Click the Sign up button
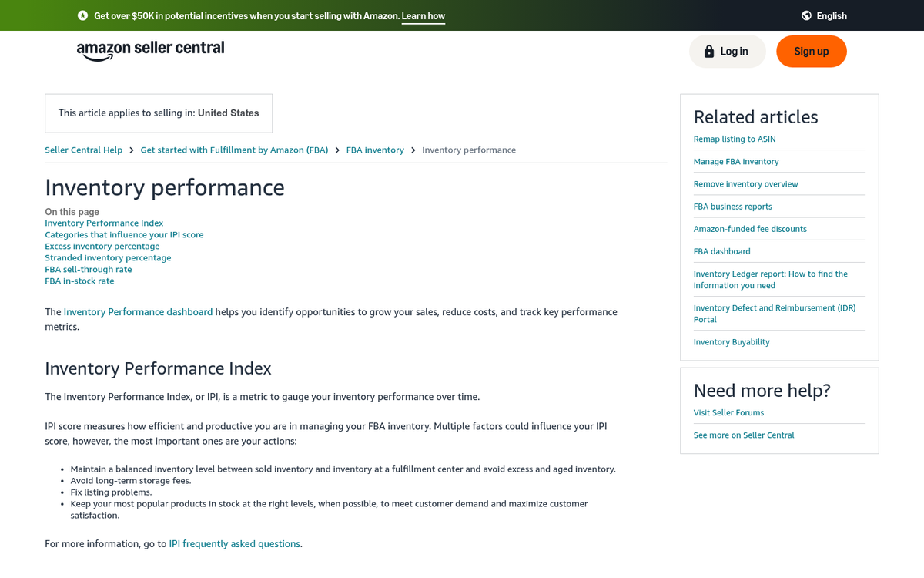924x578 pixels. coord(811,51)
